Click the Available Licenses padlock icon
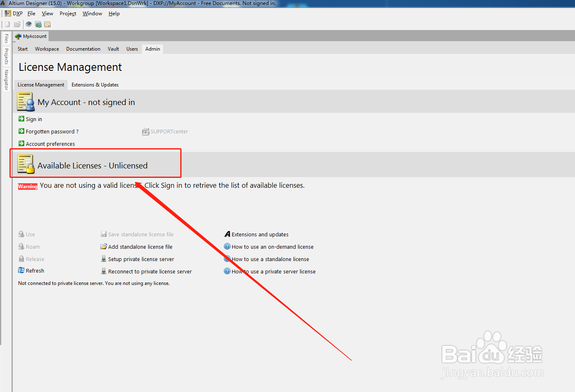575x392 pixels. pos(26,164)
